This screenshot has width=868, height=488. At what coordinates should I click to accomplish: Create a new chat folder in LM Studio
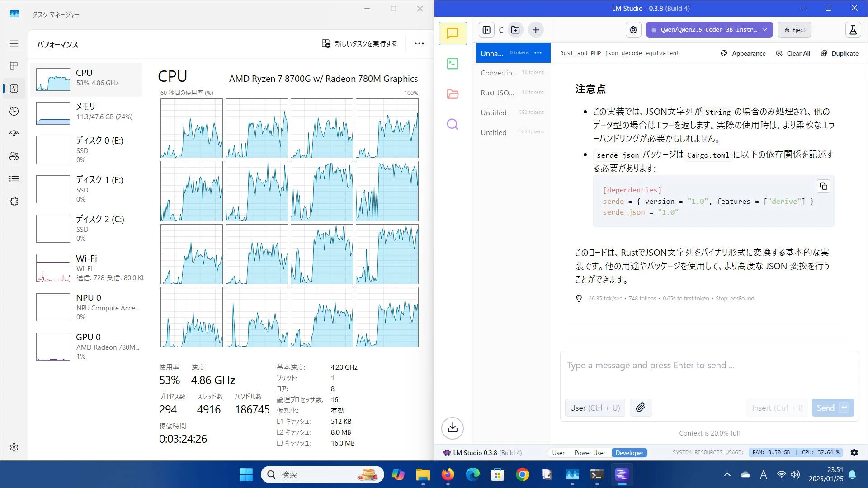click(515, 30)
